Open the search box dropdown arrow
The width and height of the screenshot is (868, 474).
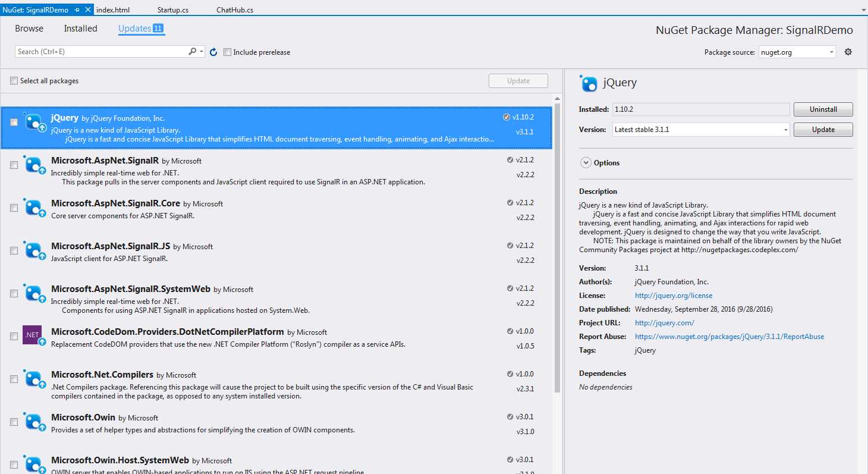coord(202,52)
